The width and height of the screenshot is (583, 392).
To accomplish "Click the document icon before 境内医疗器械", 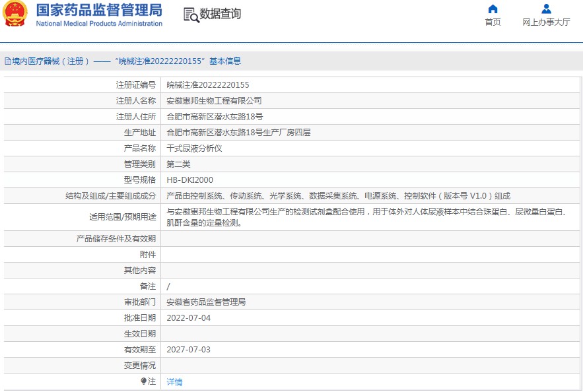I will [8, 61].
